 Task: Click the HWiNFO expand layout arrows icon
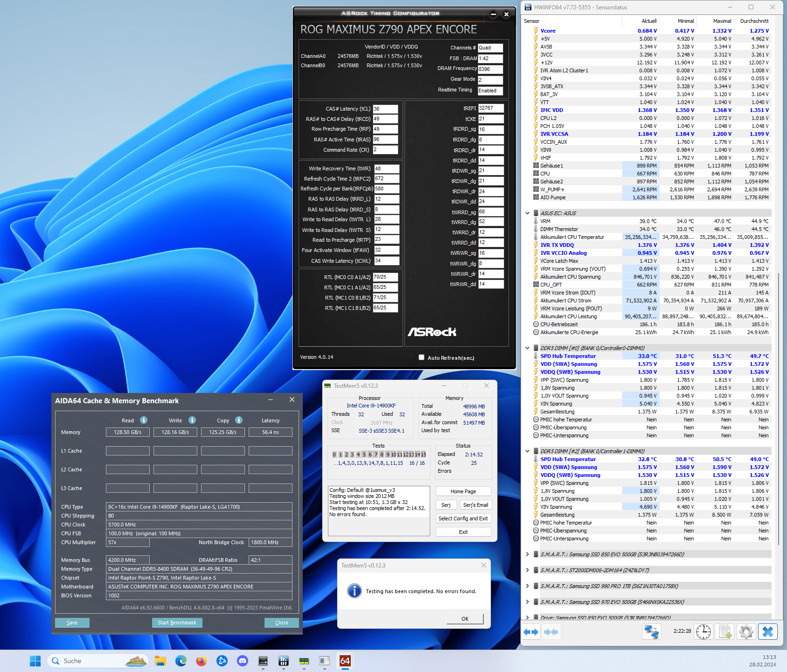(x=531, y=632)
